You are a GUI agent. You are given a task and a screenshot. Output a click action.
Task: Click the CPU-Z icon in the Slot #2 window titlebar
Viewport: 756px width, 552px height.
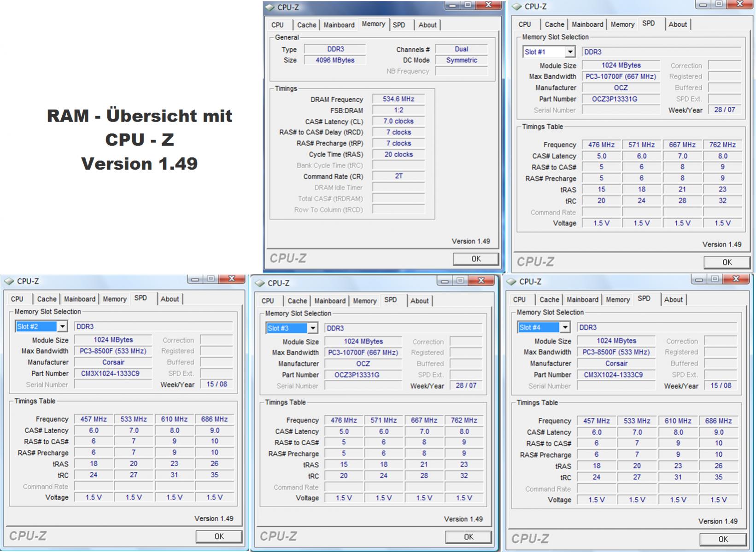tap(10, 281)
